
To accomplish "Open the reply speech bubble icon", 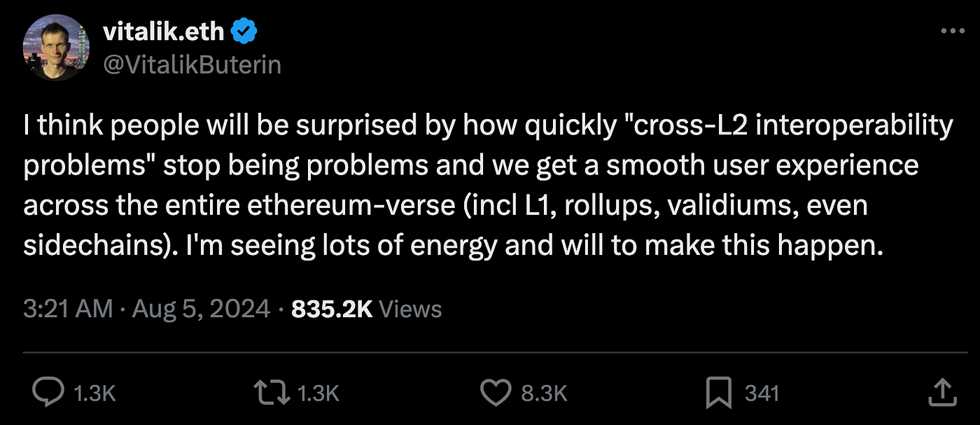I will click(48, 393).
